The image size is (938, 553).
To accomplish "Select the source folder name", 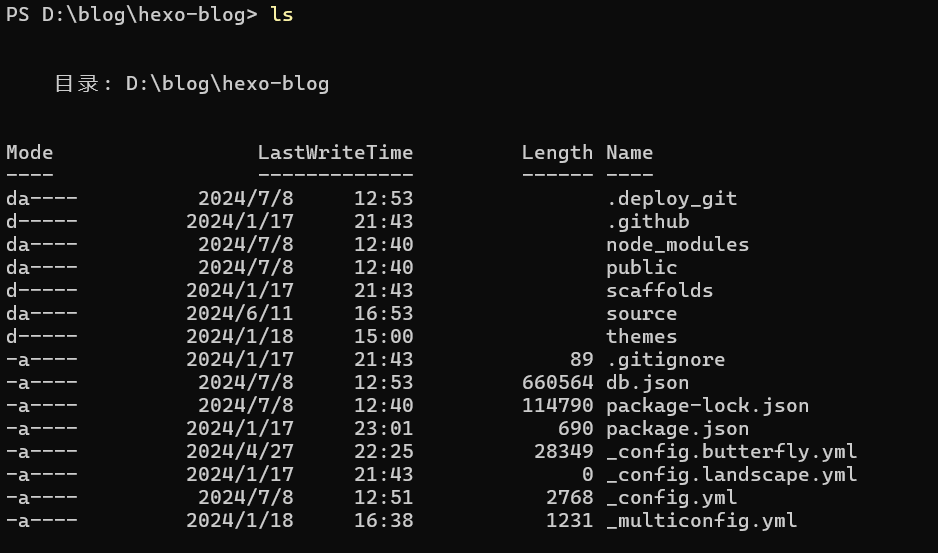I will (641, 313).
